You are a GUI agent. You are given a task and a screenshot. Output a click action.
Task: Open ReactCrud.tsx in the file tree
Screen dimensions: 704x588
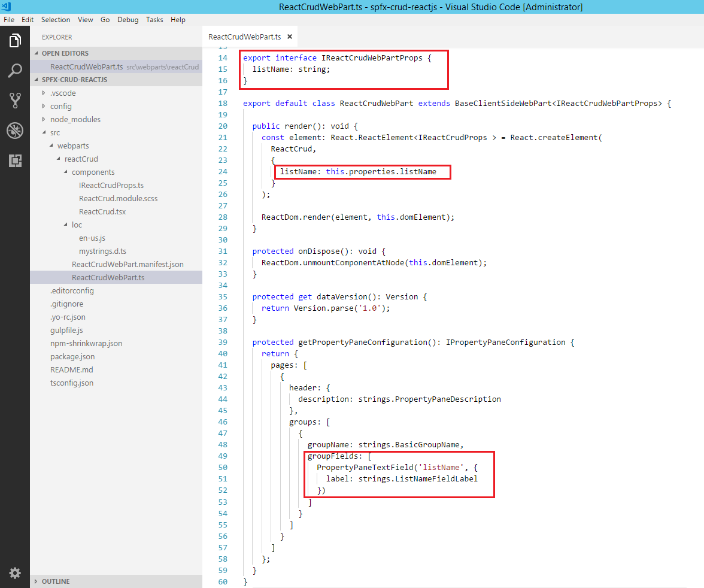[x=102, y=211]
